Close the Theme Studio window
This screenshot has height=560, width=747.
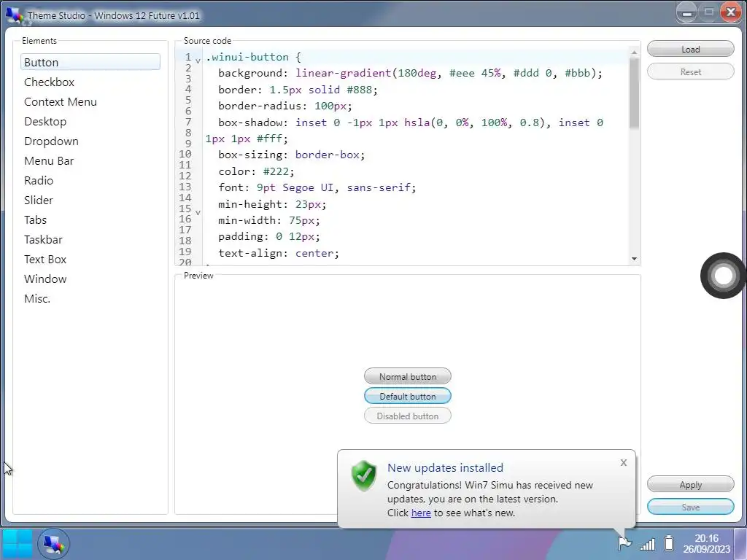[730, 12]
